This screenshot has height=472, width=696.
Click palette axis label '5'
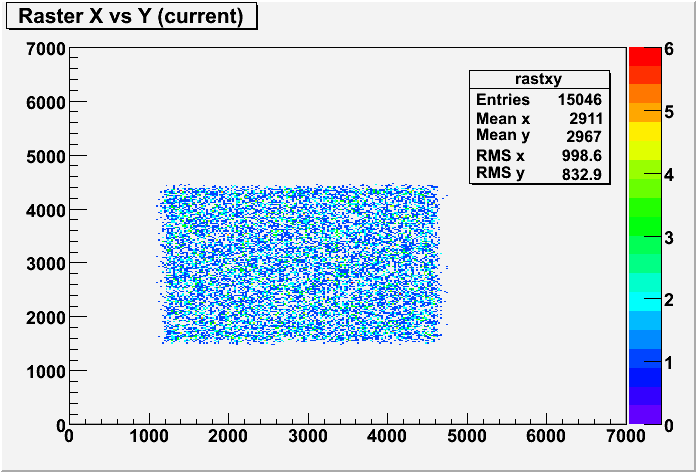669,112
